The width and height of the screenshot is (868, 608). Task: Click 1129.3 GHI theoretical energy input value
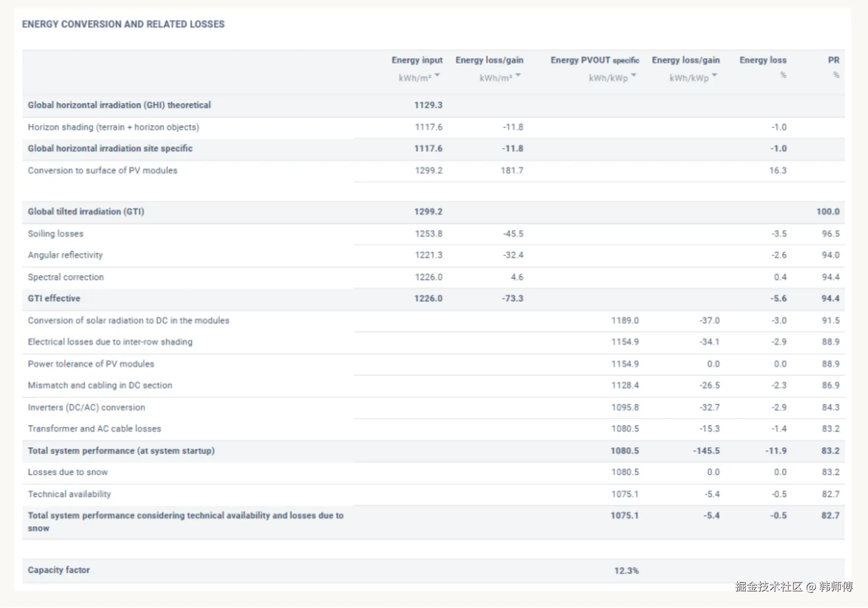click(428, 105)
